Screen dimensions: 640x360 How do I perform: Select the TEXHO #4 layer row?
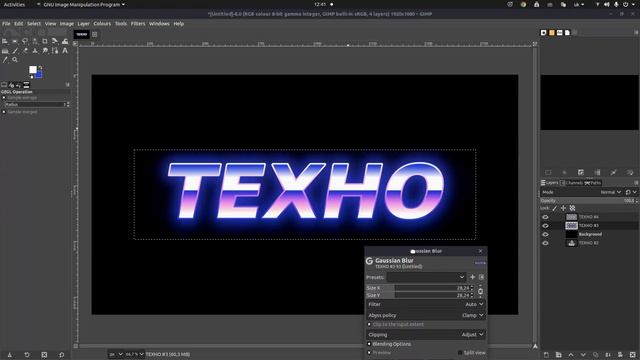[589, 217]
